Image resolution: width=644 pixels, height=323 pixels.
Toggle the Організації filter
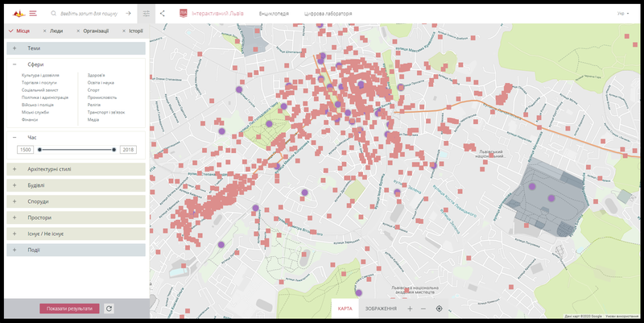[95, 31]
